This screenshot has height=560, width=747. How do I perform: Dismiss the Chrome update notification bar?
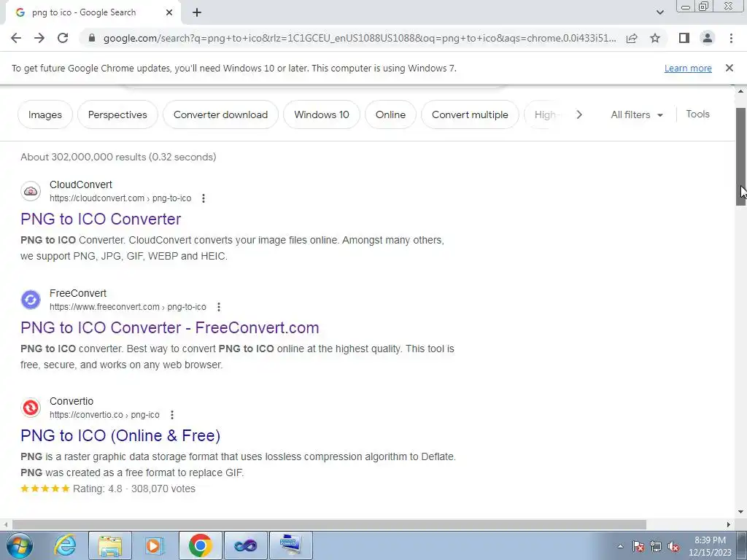pyautogui.click(x=729, y=68)
